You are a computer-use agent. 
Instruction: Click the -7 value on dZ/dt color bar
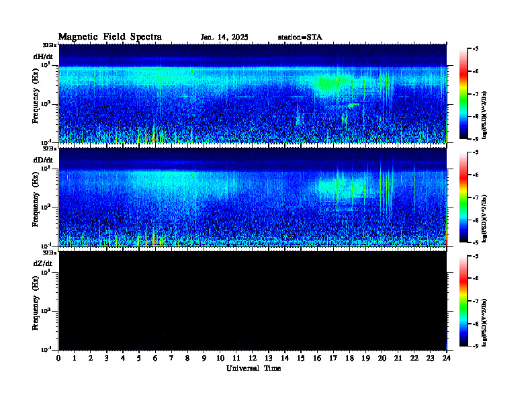pos(476,301)
